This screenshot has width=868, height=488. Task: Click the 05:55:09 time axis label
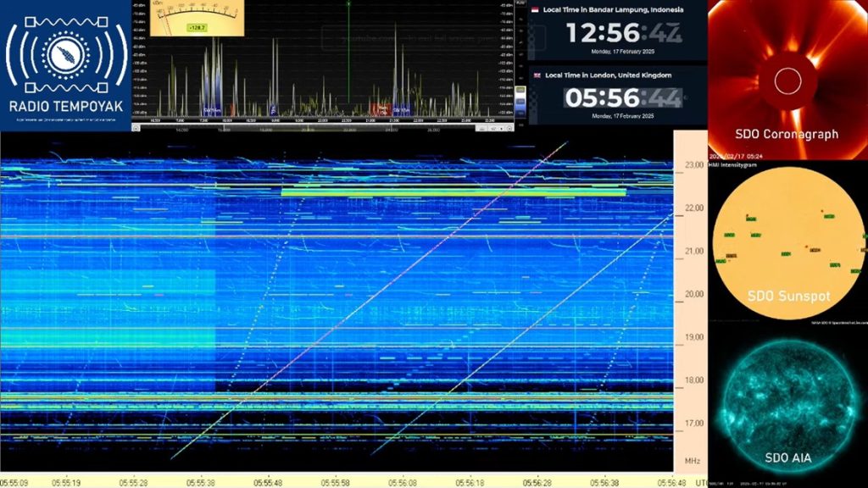click(14, 483)
